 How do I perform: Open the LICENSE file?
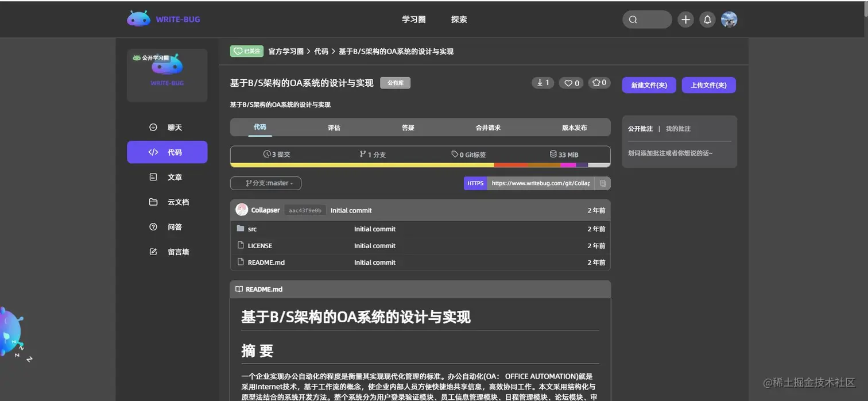point(260,246)
